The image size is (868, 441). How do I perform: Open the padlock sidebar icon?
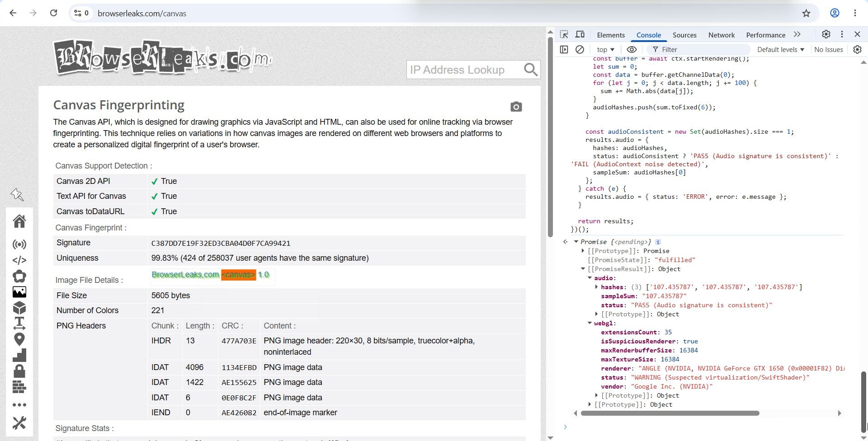(x=19, y=371)
